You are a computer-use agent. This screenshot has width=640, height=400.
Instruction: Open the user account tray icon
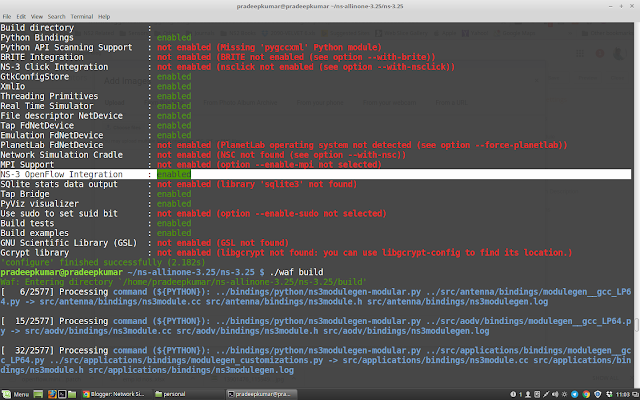tap(528, 394)
